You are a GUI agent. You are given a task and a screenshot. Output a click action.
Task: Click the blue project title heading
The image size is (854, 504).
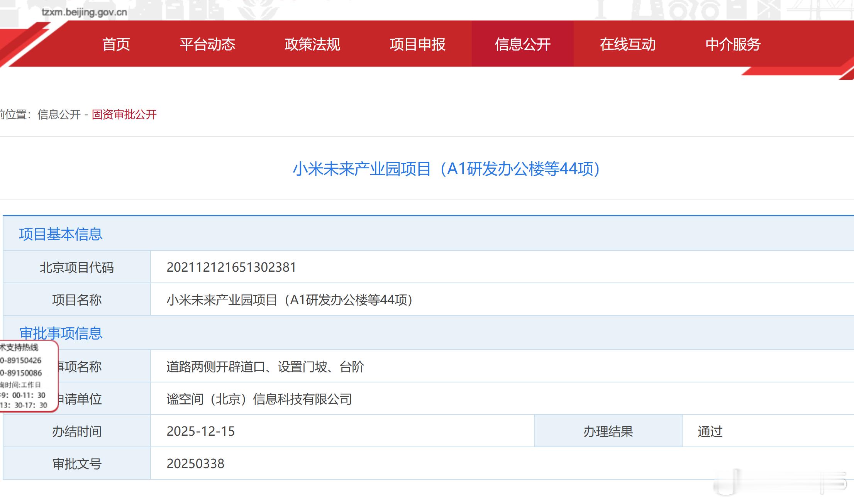pyautogui.click(x=446, y=169)
